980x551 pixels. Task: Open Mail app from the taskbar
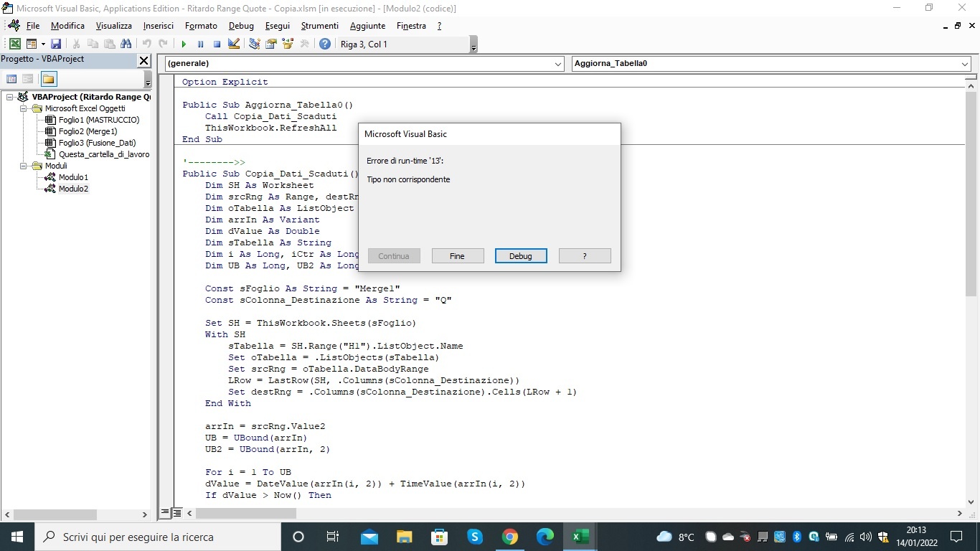369,537
